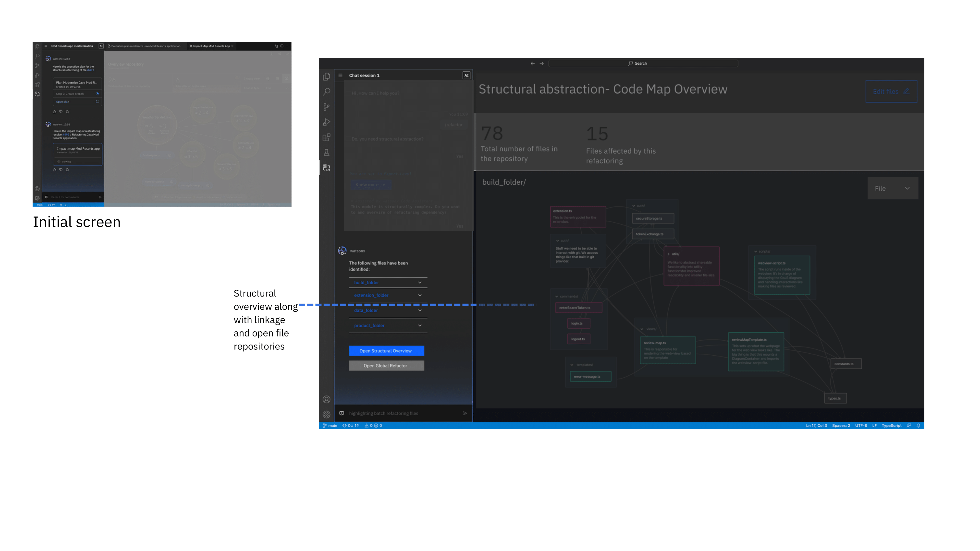Viewport: 980px width, 551px height.
Task: Go back with the left arrow near Search
Action: (x=533, y=63)
